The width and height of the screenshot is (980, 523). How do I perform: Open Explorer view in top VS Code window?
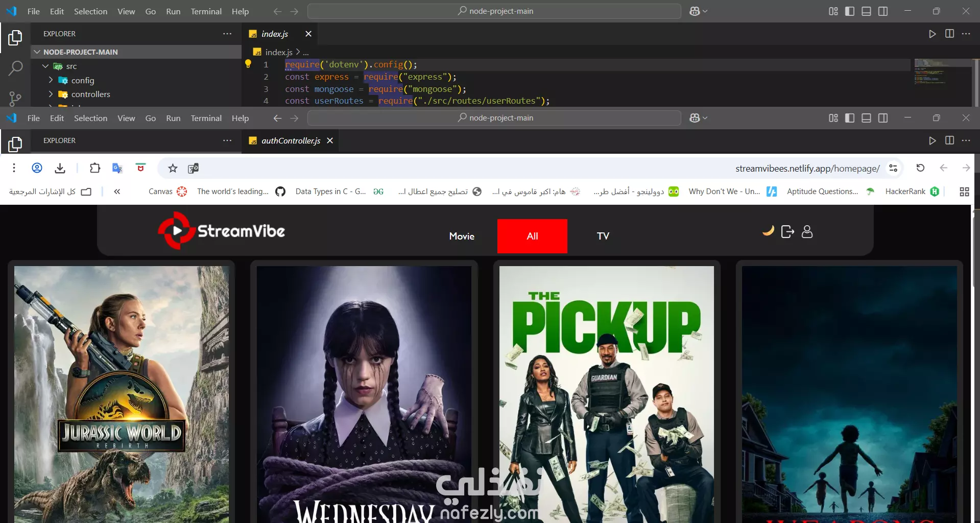point(15,37)
